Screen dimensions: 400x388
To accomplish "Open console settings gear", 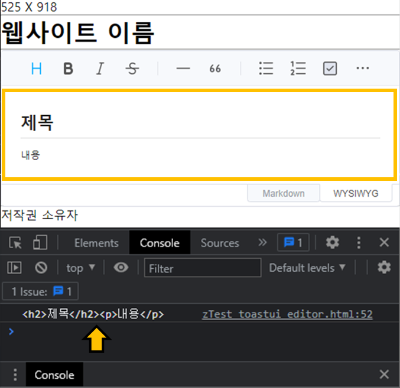I will click(x=384, y=267).
